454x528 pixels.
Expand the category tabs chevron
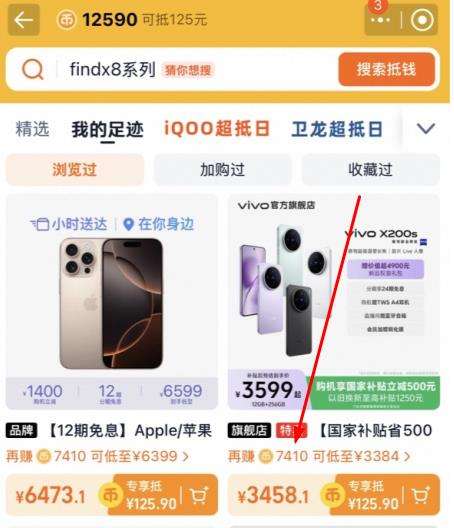[x=426, y=129]
